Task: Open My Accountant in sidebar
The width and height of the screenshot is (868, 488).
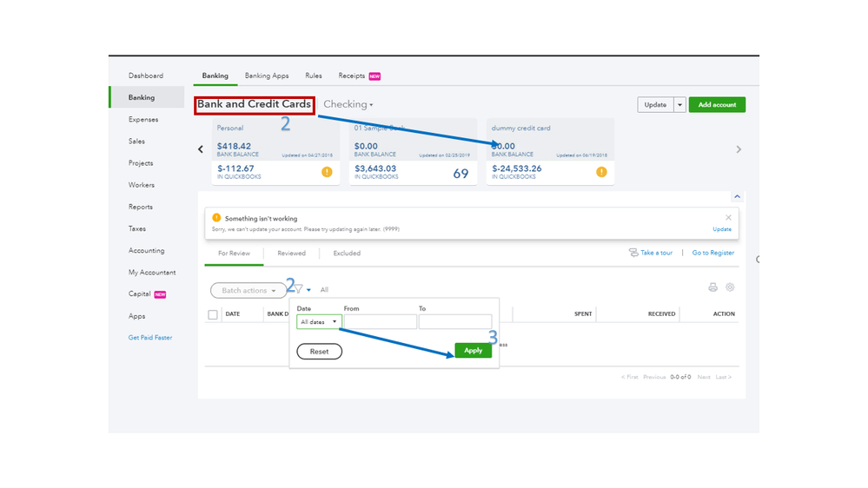Action: 152,272
